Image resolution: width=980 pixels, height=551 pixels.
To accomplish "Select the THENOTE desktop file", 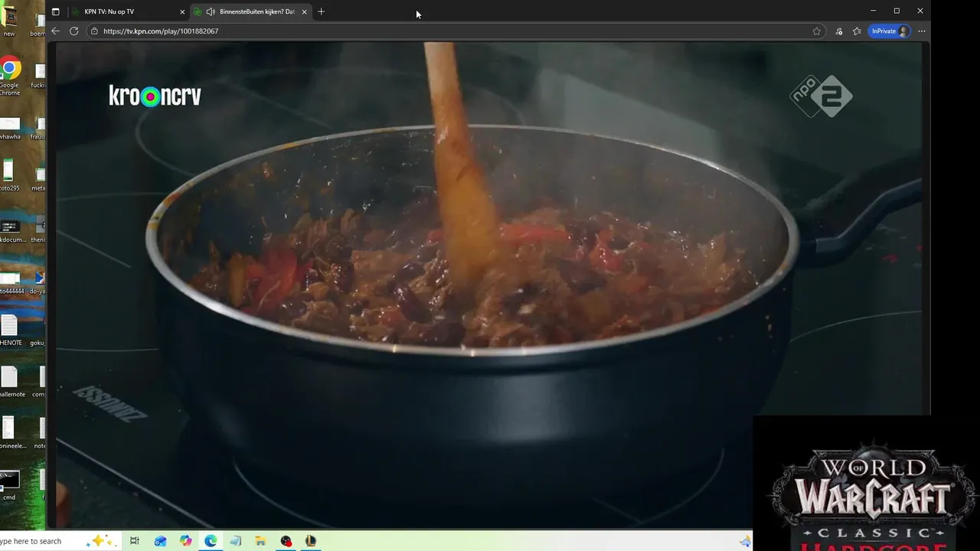I will 10,331.
